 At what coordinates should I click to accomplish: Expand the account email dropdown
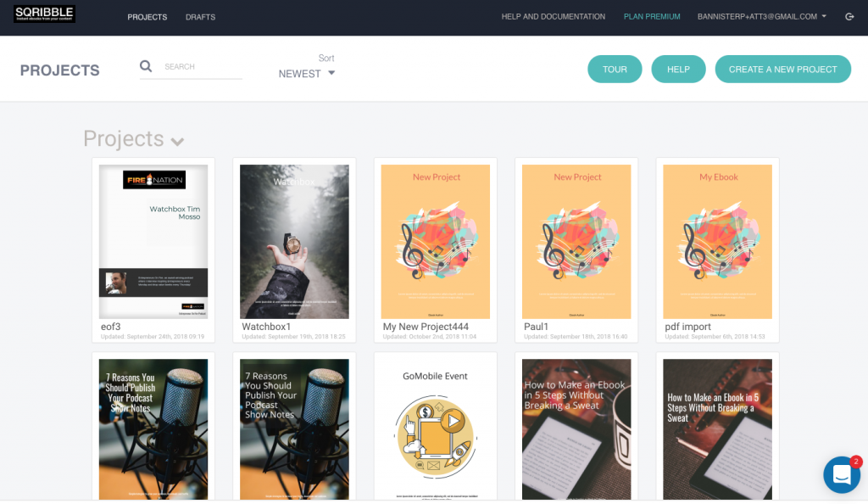click(x=761, y=17)
